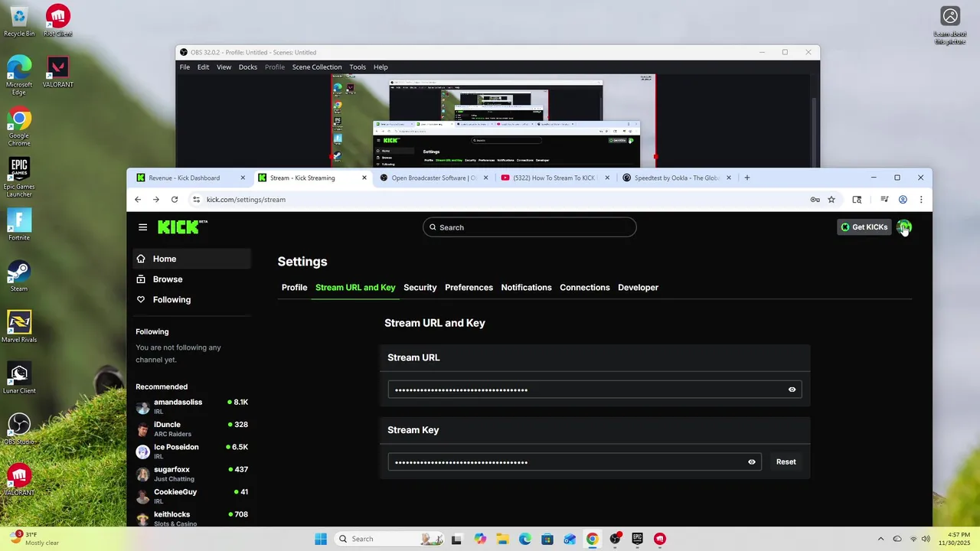980x551 pixels.
Task: Open the Notifications settings tab
Action: (526, 288)
